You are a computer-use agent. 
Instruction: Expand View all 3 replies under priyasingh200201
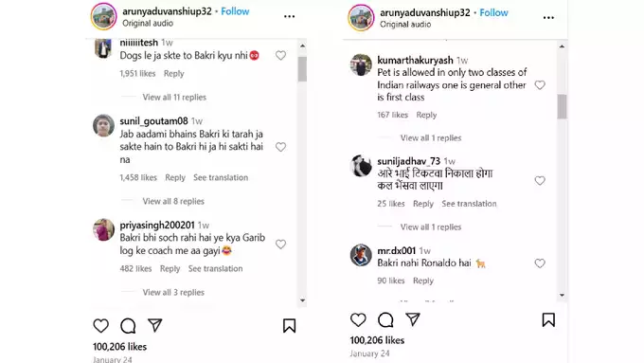pos(173,292)
